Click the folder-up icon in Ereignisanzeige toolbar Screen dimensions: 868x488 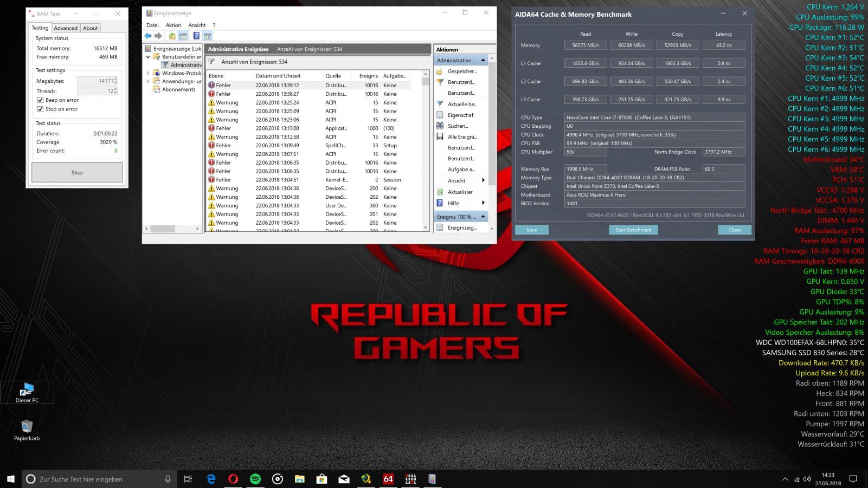172,36
